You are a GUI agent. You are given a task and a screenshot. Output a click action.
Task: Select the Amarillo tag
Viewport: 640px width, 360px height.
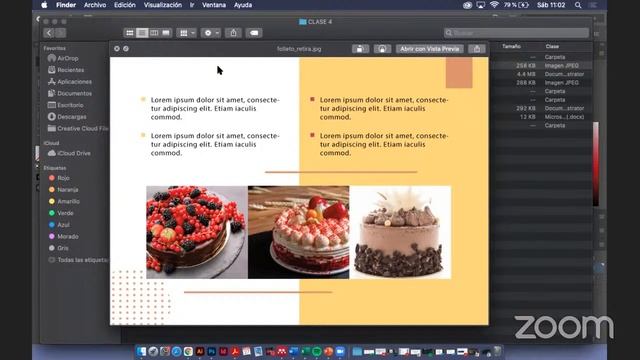pyautogui.click(x=64, y=202)
